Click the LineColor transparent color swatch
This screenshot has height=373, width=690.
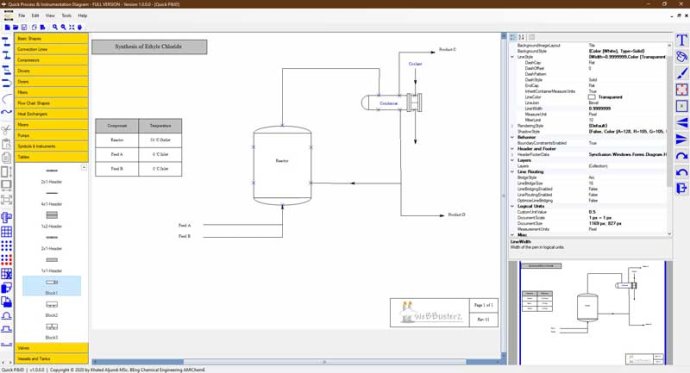(x=592, y=97)
